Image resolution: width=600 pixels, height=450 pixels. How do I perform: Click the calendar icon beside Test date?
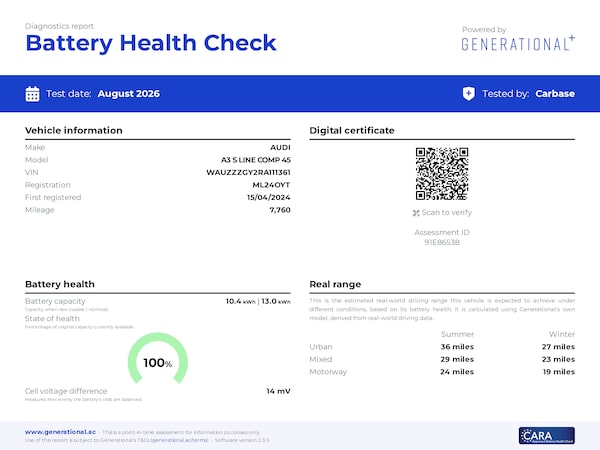[x=32, y=94]
